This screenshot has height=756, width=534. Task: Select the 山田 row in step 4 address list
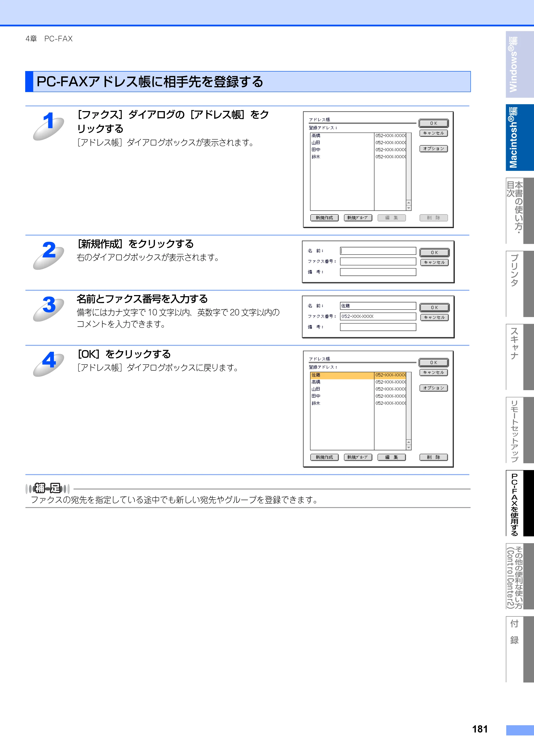pyautogui.click(x=358, y=389)
